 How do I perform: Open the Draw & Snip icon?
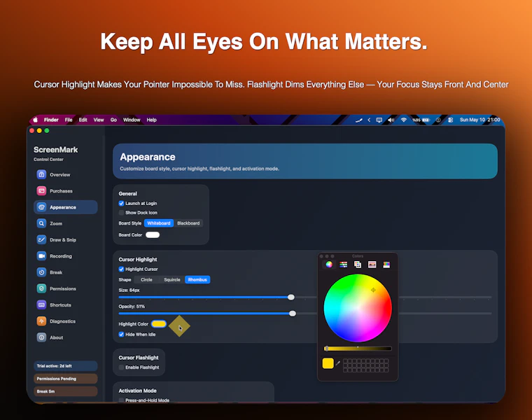41,239
